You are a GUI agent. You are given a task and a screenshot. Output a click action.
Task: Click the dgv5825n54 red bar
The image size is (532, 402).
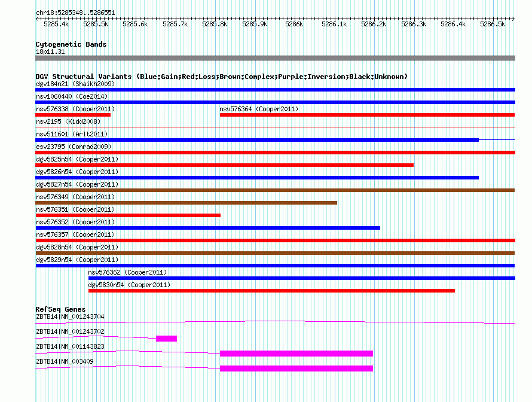pos(224,165)
